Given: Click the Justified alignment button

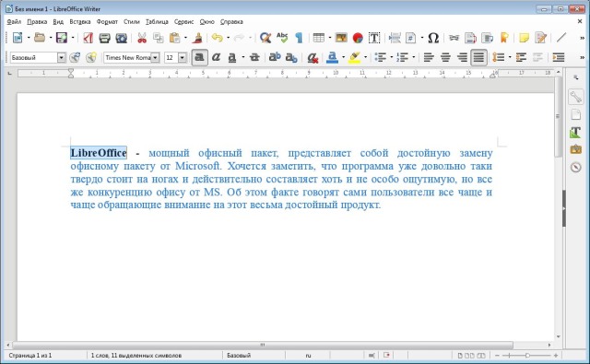Looking at the screenshot, I should click(x=478, y=57).
